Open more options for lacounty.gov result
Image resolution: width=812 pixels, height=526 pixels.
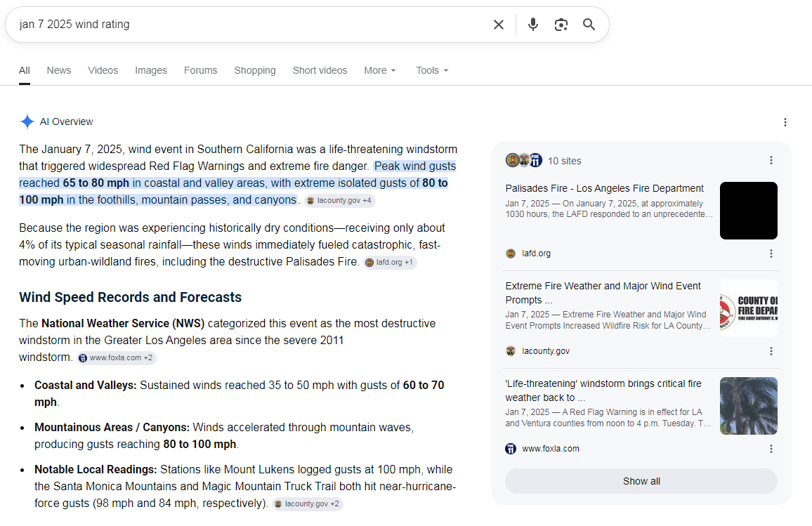pyautogui.click(x=771, y=351)
